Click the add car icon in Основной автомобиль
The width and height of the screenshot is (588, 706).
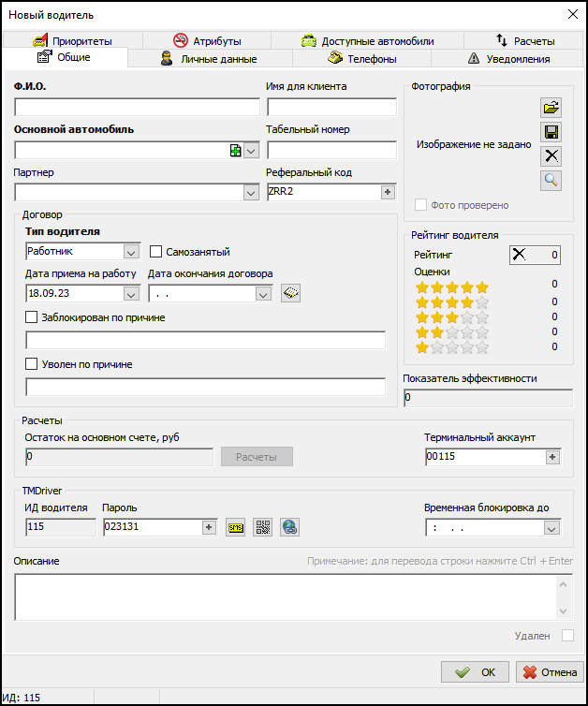point(236,151)
